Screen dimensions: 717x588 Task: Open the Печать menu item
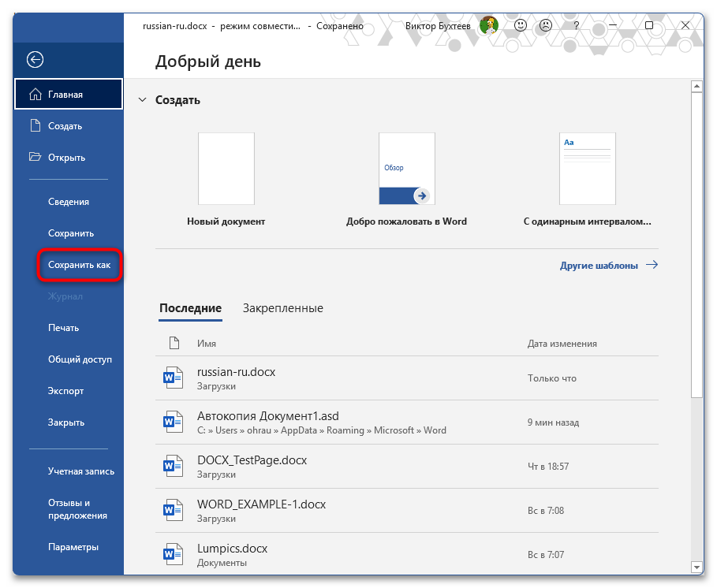pyautogui.click(x=63, y=328)
